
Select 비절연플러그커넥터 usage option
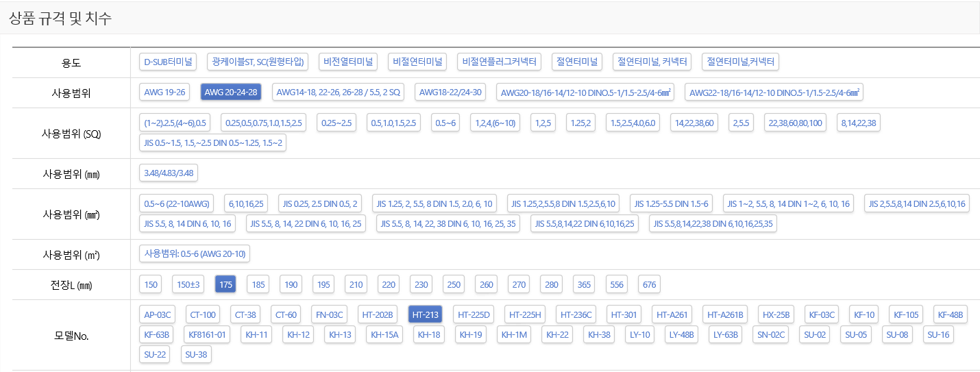tap(499, 62)
